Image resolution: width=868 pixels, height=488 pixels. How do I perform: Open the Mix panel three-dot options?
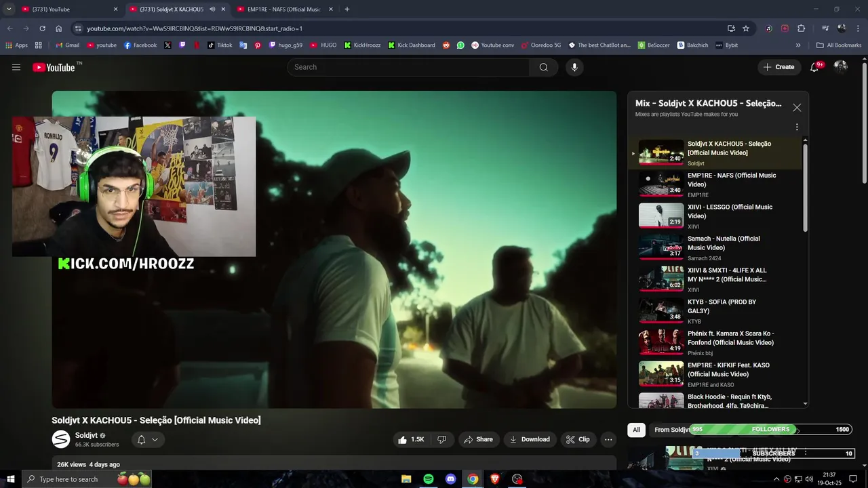[797, 127]
